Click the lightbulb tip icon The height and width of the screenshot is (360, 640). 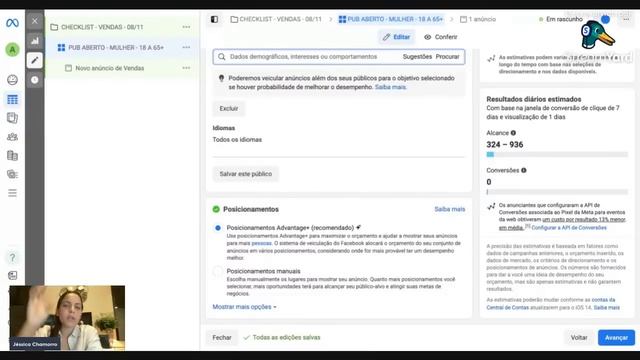click(x=222, y=78)
